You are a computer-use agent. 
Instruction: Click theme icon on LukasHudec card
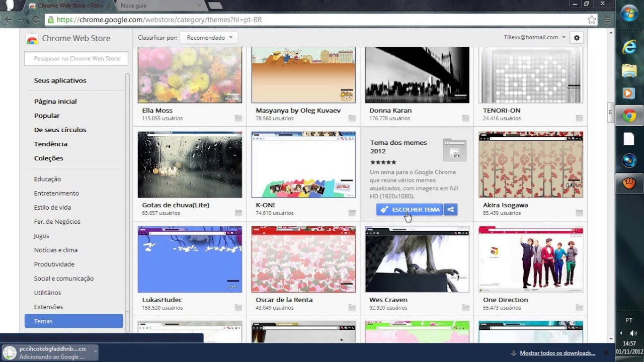238,308
